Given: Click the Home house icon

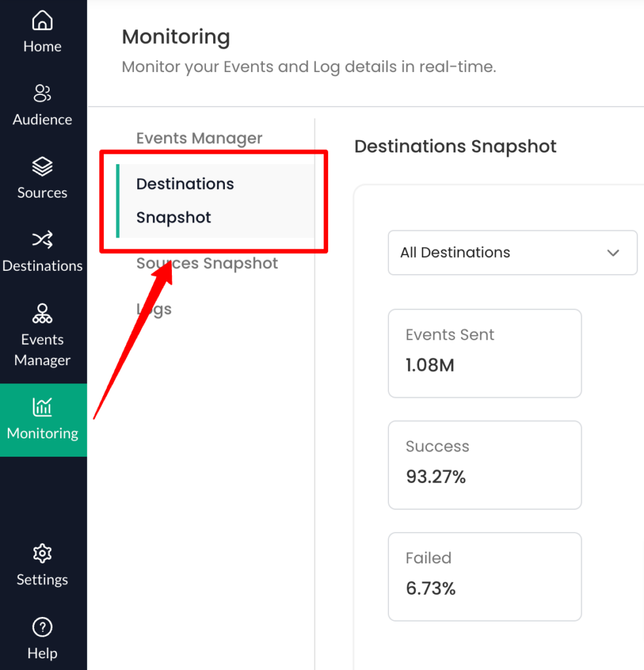Looking at the screenshot, I should [42, 20].
